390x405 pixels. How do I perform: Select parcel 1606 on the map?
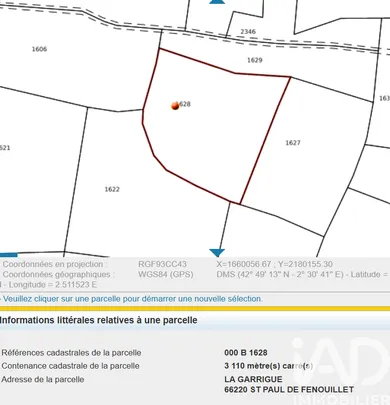(39, 49)
